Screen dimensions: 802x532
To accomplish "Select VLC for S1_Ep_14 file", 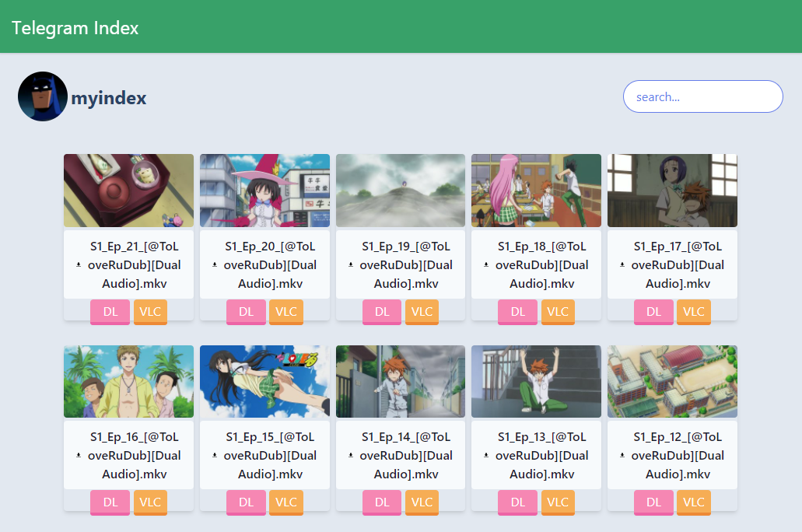I will point(422,502).
